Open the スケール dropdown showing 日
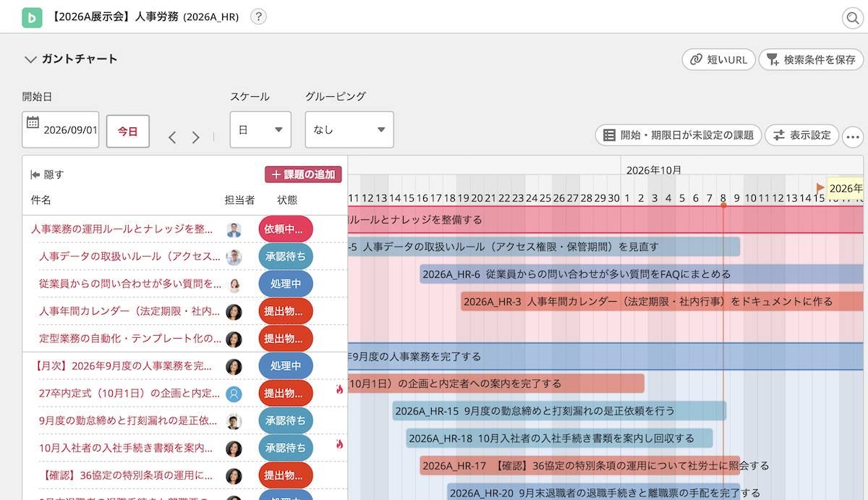 tap(260, 130)
